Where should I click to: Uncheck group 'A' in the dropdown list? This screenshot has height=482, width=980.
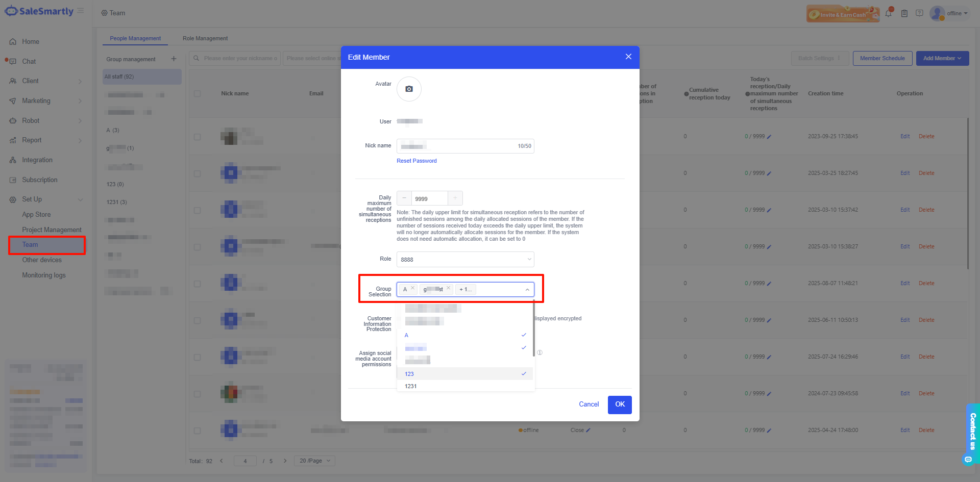(x=464, y=335)
